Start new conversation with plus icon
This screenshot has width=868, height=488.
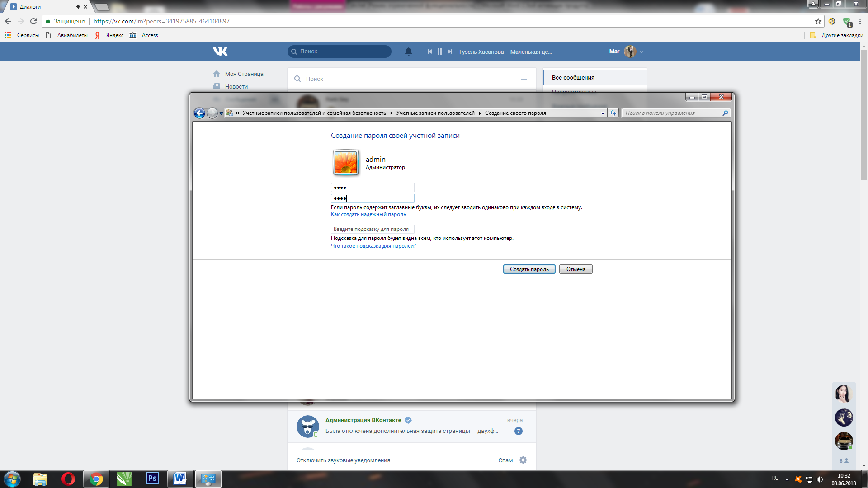coord(524,79)
